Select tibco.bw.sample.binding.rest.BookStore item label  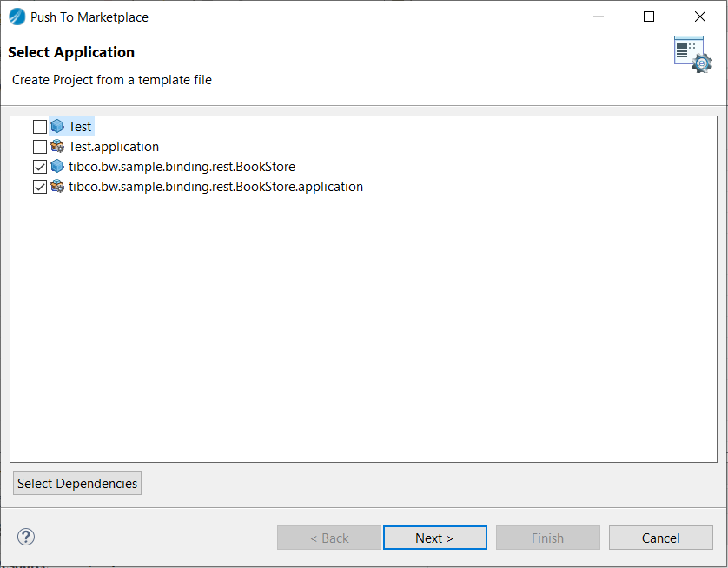pyautogui.click(x=182, y=167)
